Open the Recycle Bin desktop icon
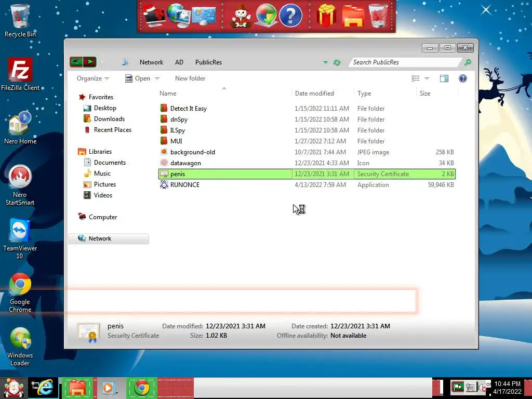 pos(20,20)
